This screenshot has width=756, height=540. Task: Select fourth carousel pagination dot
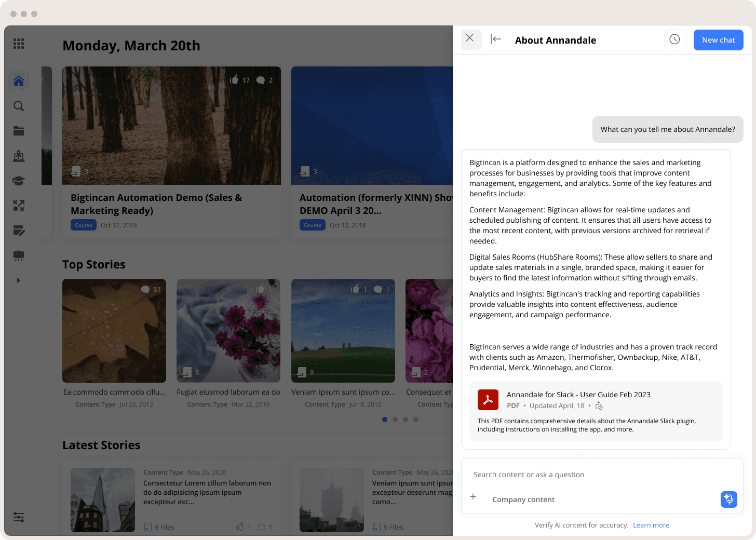point(416,420)
